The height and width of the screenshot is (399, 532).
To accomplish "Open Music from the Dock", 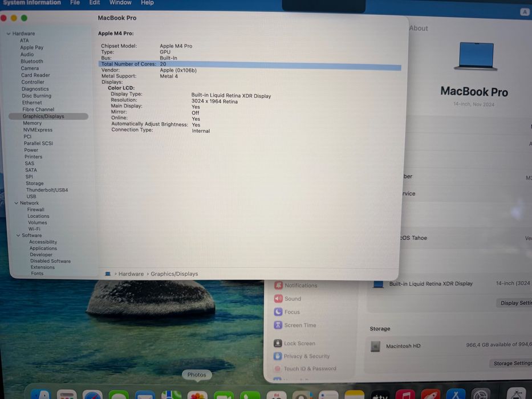I will [405, 394].
